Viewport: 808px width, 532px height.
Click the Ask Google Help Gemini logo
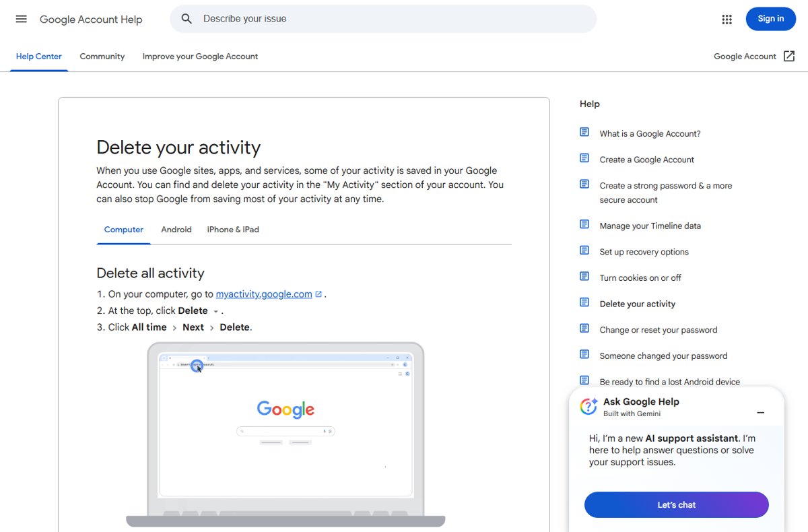pyautogui.click(x=588, y=406)
